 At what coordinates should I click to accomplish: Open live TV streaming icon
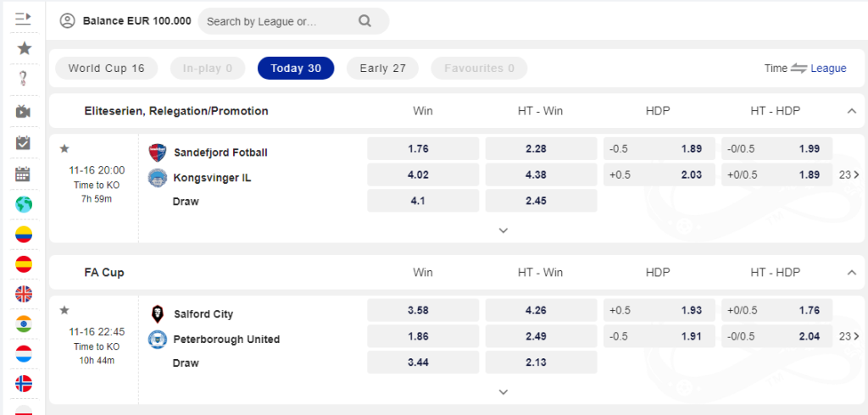pyautogui.click(x=24, y=111)
